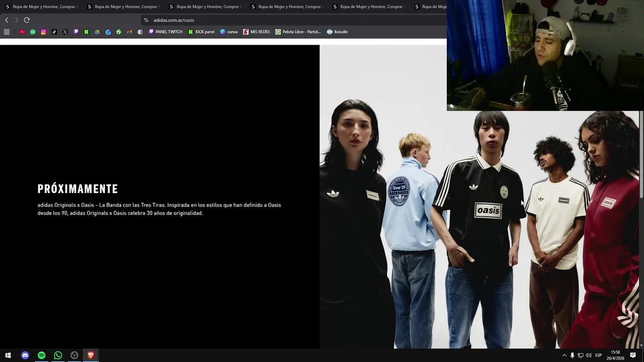Open the Instagram bookmark icon
644x362 pixels.
(43, 32)
